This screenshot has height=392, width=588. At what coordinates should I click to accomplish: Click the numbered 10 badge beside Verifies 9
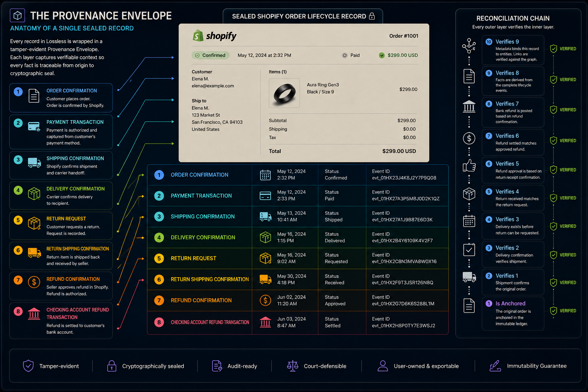pyautogui.click(x=489, y=42)
